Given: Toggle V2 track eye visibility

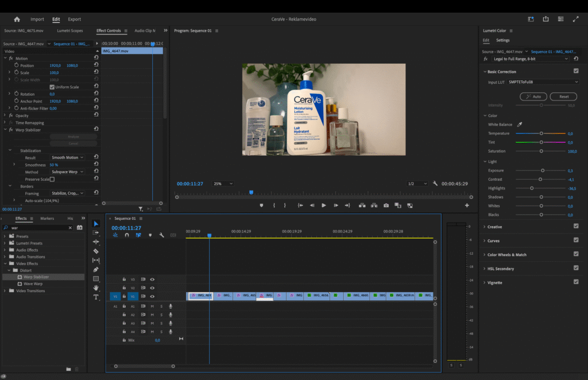Looking at the screenshot, I should coord(152,288).
